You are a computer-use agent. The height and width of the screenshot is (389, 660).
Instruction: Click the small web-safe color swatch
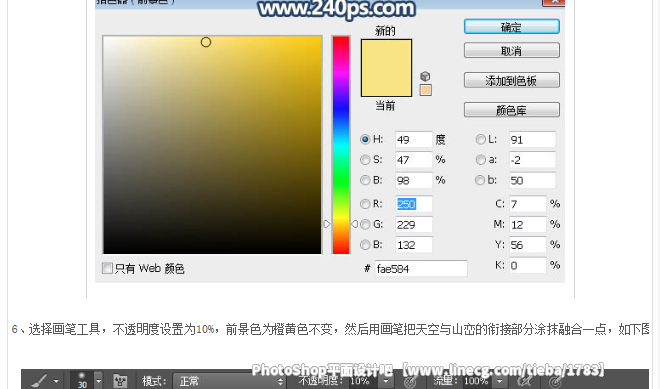[x=426, y=90]
